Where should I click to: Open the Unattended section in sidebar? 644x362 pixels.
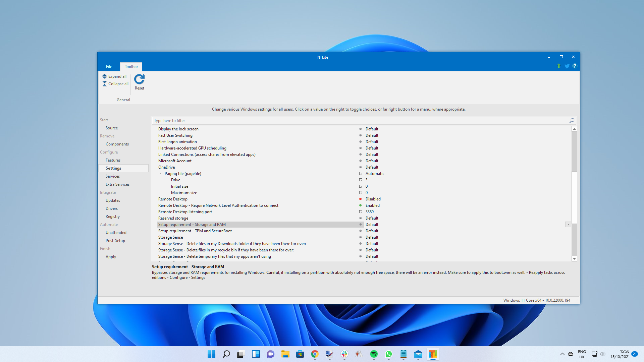click(116, 233)
